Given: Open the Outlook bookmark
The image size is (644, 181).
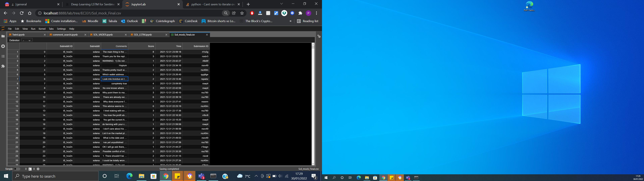Looking at the screenshot, I should (129, 21).
